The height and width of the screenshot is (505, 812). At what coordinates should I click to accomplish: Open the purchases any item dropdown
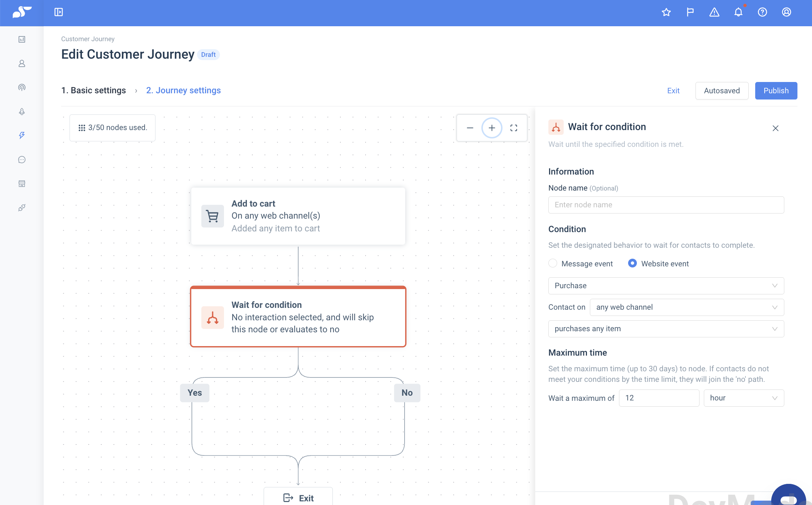[666, 329]
